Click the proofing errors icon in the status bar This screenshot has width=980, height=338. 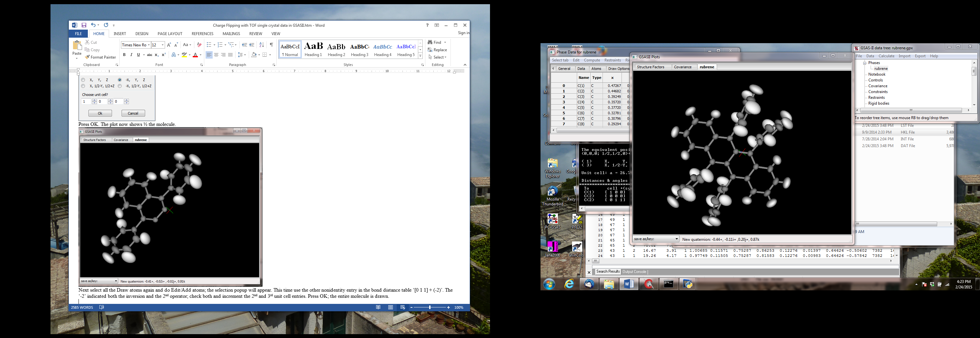pos(102,307)
